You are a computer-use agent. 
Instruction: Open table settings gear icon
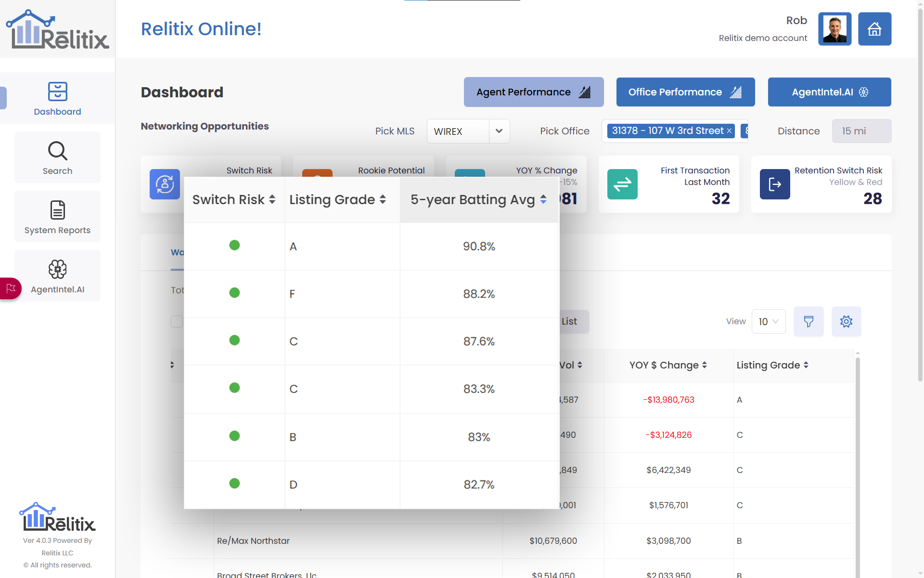846,321
